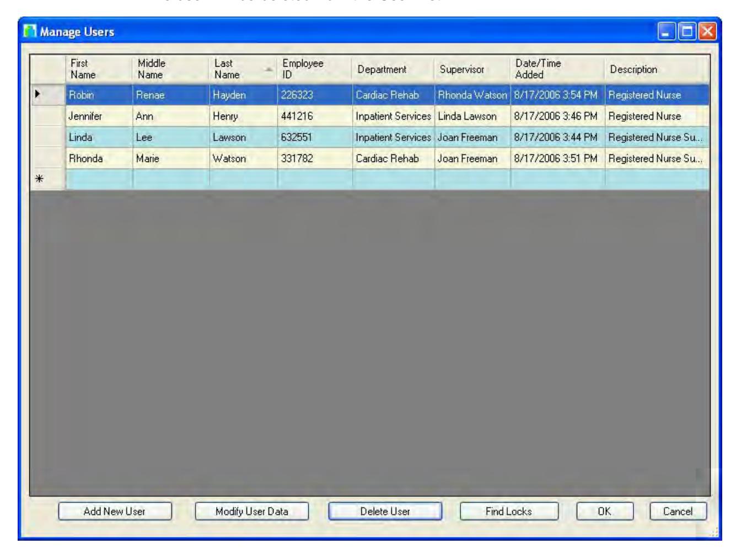Select Jennifer's Inpatient Services department cell
Viewport: 736px width, 560px height.
tap(394, 116)
